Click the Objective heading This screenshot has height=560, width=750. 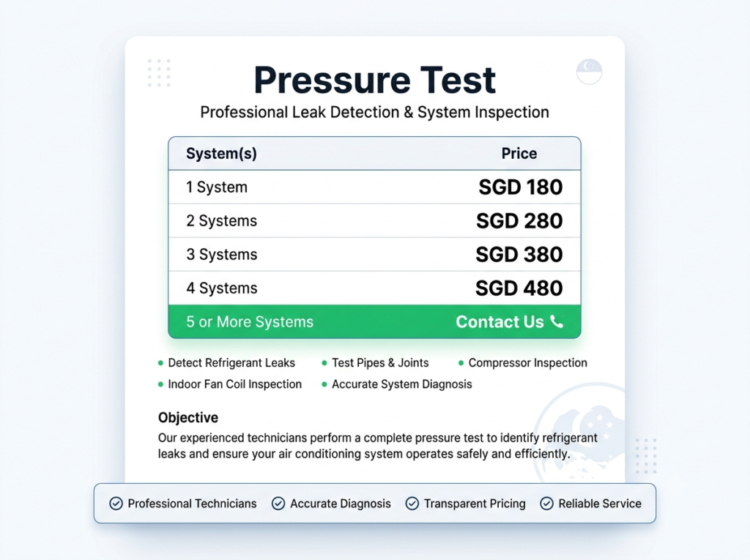pyautogui.click(x=188, y=417)
